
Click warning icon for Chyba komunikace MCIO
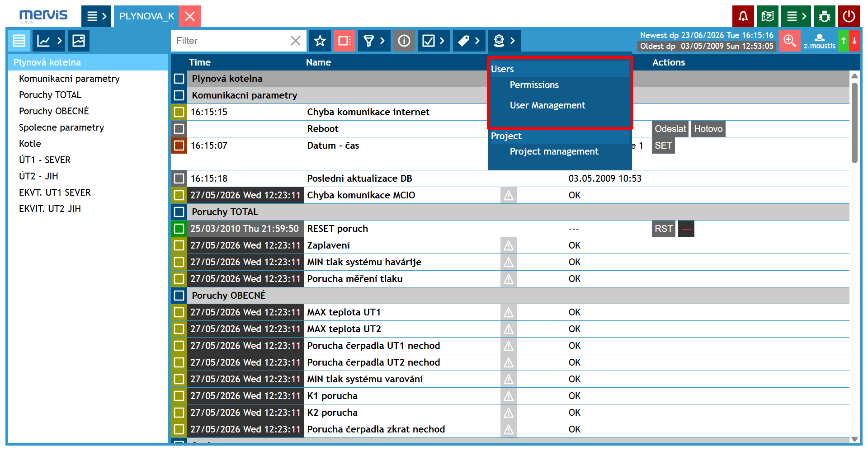(x=509, y=195)
